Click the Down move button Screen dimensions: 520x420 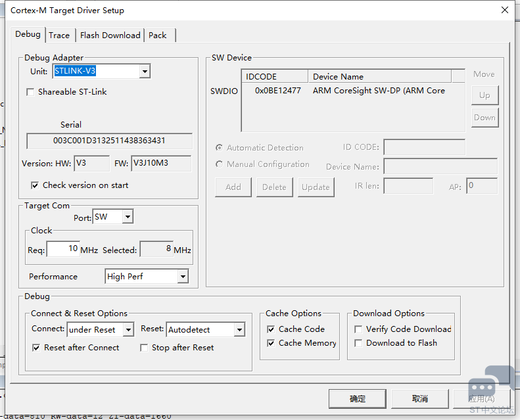pos(485,118)
